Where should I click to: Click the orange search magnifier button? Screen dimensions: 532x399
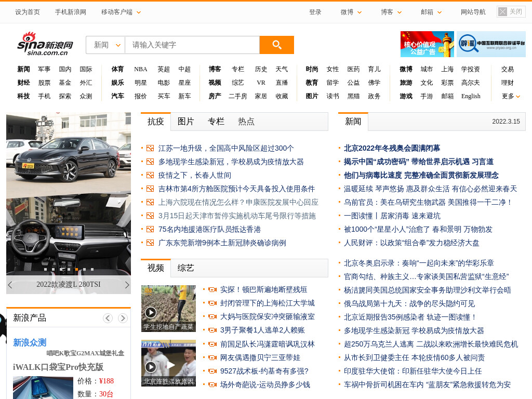point(276,45)
